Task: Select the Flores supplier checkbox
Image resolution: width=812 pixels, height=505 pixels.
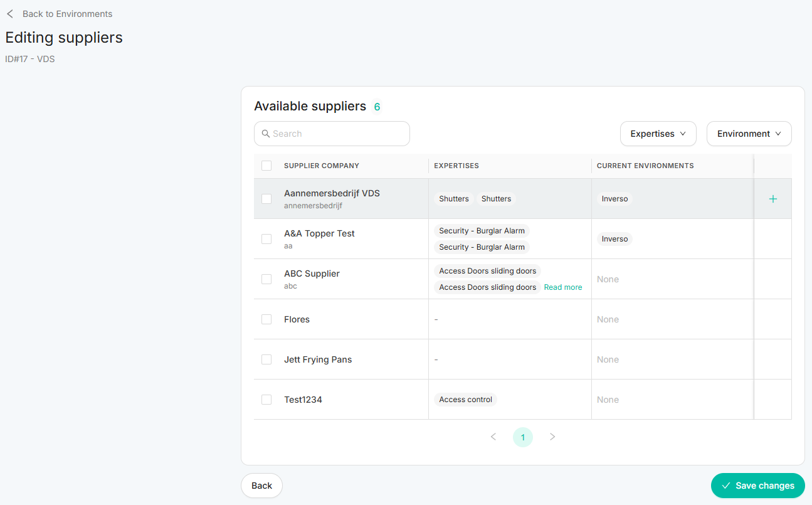Action: point(266,319)
